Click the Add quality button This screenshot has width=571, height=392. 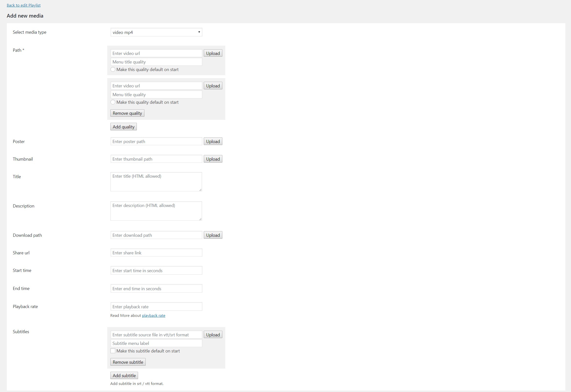123,127
